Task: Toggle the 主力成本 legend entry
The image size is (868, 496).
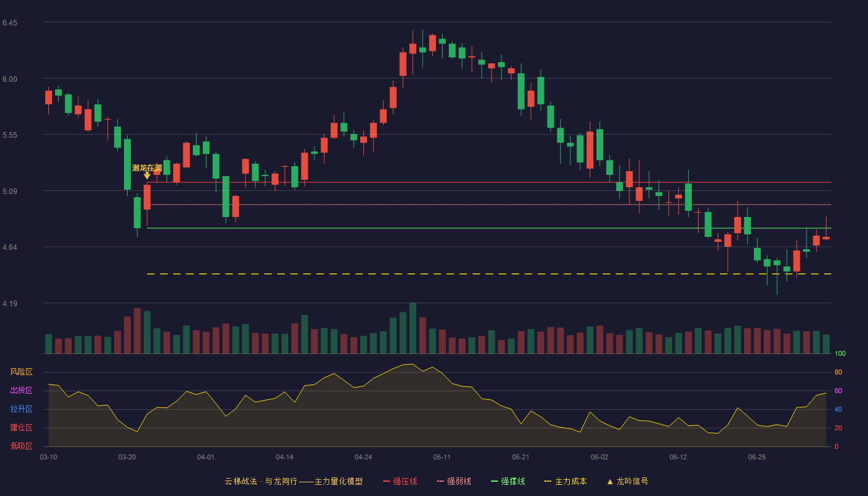Action: point(565,481)
